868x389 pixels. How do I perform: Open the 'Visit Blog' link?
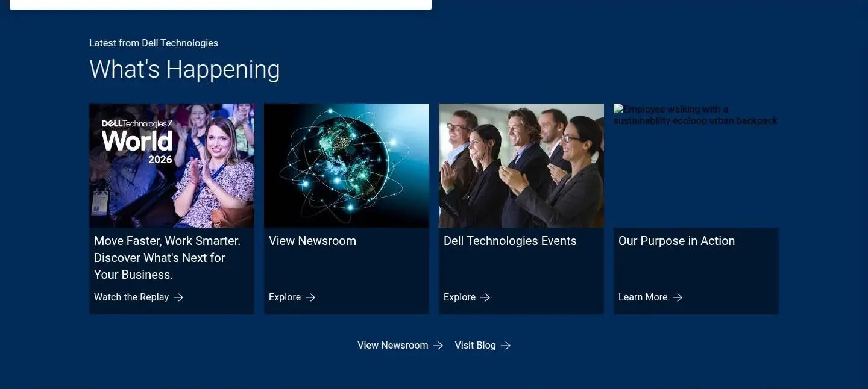tap(475, 346)
